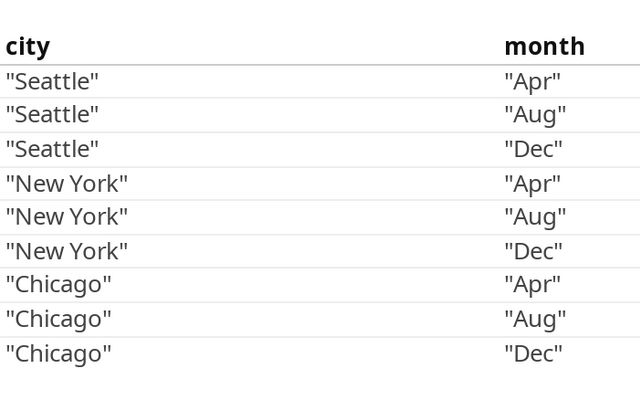
Task: Click the Aug month cell for Chicago
Action: [535, 319]
